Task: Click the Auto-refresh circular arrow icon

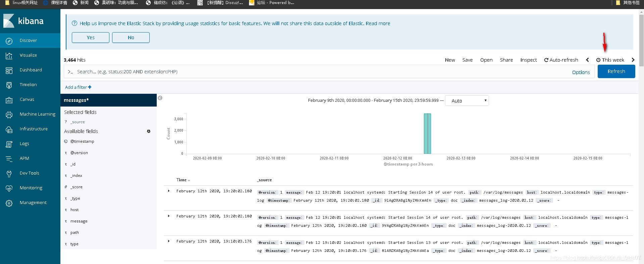Action: (546, 60)
